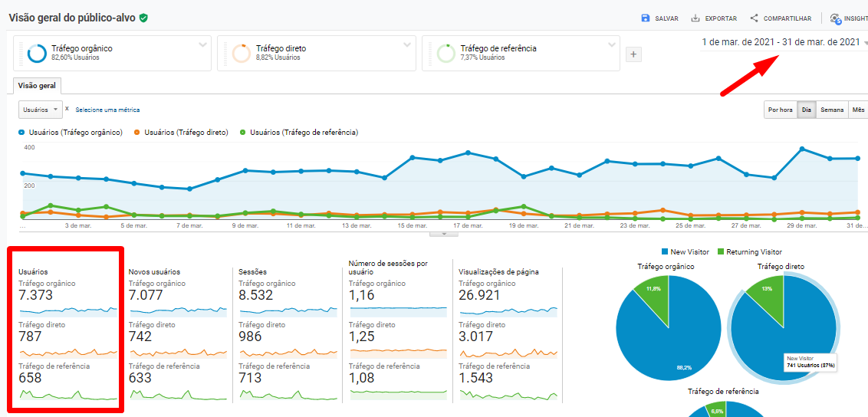
Task: Click the Compartilhar share icon
Action: tap(755, 18)
